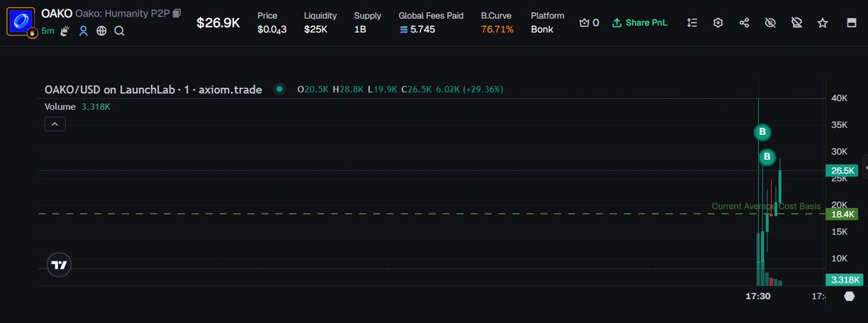Click the collapse arrow at chart right edge
Image resolution: width=868 pixels, height=323 pixels.
866,166
